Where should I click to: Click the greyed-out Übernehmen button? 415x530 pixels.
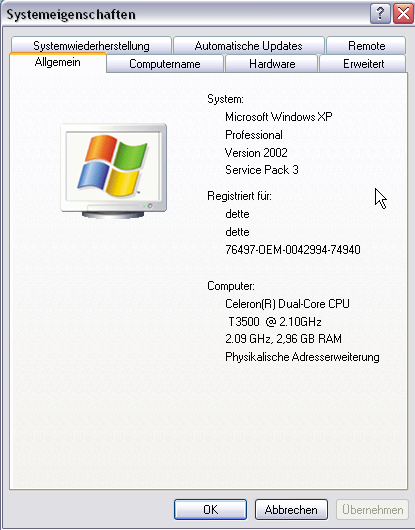point(372,509)
